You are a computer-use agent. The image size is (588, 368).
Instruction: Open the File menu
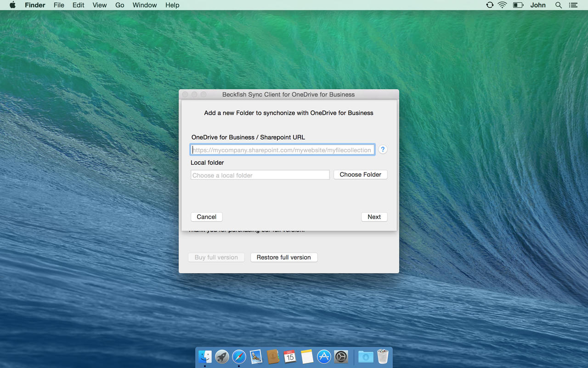pyautogui.click(x=59, y=5)
